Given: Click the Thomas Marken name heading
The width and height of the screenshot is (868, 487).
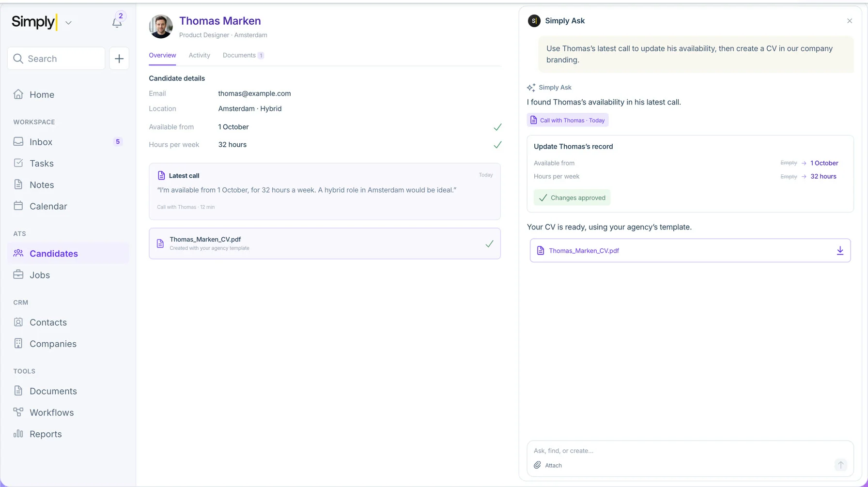Looking at the screenshot, I should click(220, 21).
